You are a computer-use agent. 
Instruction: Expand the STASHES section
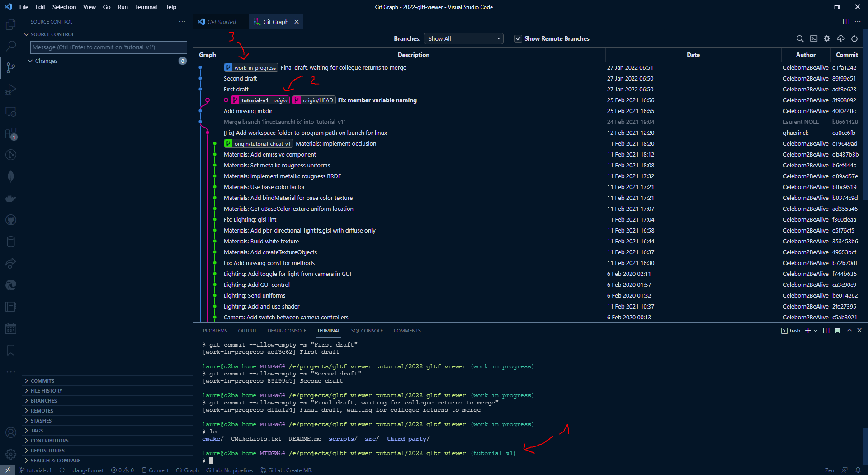41,421
